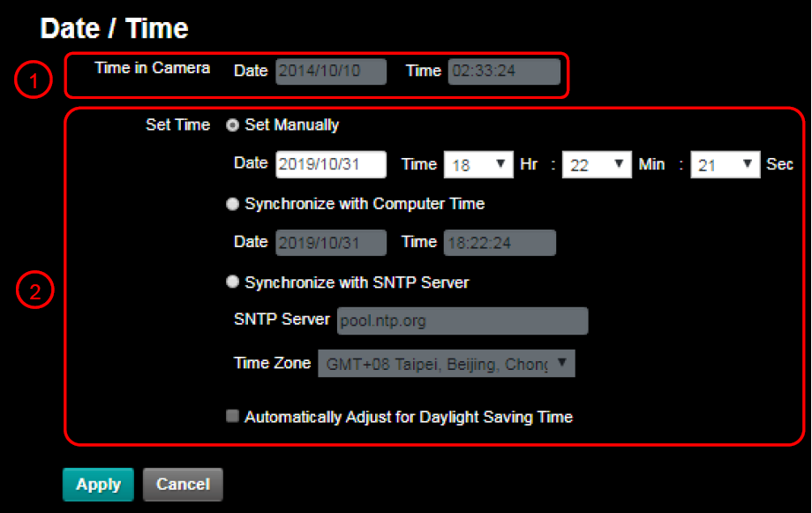Click the SNTP Server field showing pool.ntp.org
The image size is (812, 513).
click(462, 321)
